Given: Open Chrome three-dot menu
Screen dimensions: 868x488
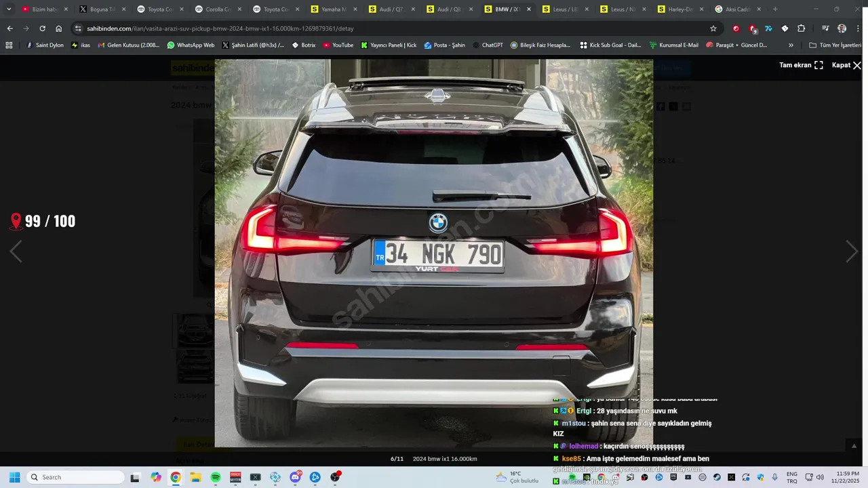Looking at the screenshot, I should pos(858,28).
